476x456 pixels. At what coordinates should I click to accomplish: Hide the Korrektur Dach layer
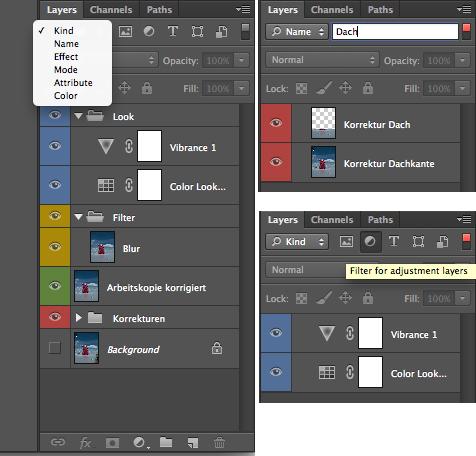pos(276,123)
